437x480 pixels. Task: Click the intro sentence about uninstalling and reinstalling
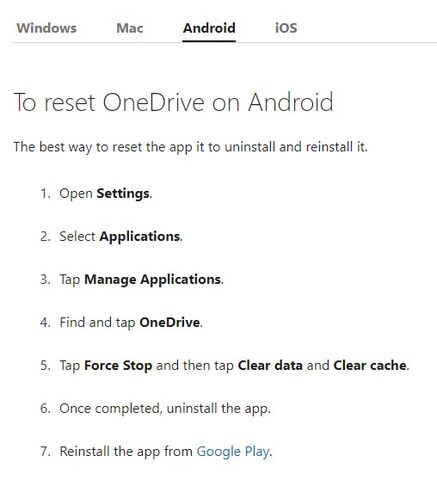coord(190,147)
